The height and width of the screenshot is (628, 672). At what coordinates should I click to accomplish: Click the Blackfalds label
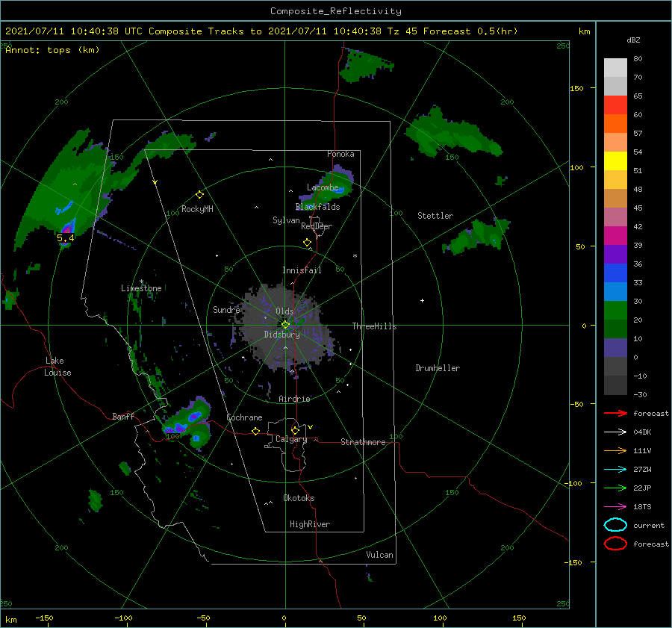(318, 207)
